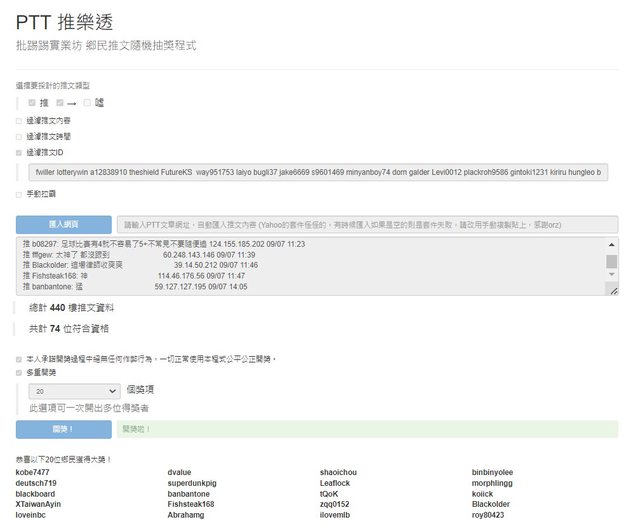Enable the 過濾推文時間 filter
The height and width of the screenshot is (531, 640).
click(x=18, y=136)
